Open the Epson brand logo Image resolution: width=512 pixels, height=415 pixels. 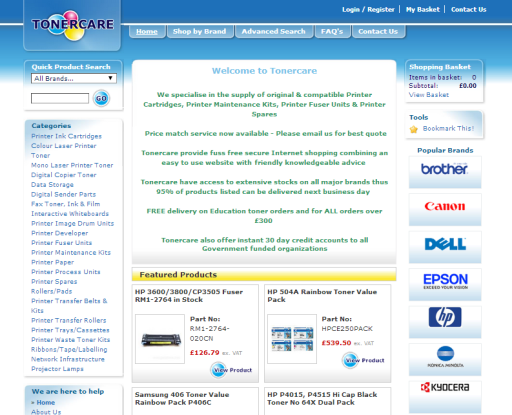pos(445,285)
